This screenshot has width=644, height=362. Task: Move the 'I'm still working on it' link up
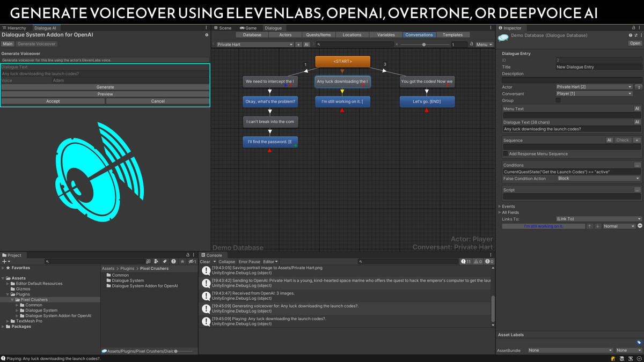point(590,226)
